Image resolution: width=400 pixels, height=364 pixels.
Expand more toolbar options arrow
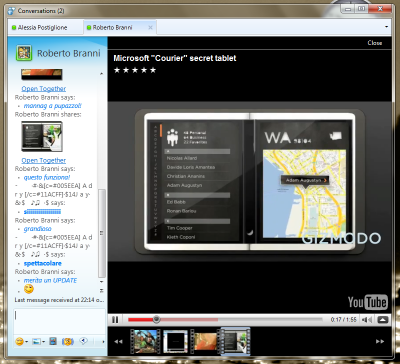click(x=103, y=342)
